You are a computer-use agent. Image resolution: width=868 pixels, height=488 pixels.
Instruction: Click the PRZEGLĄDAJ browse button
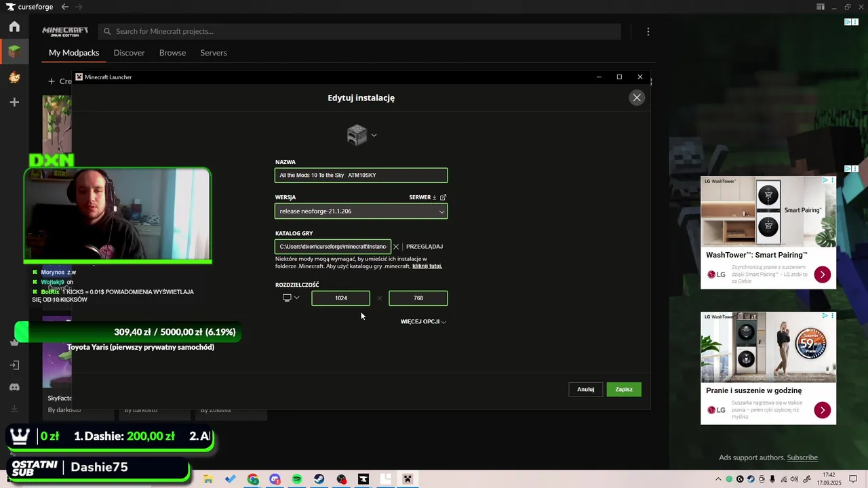tap(425, 247)
